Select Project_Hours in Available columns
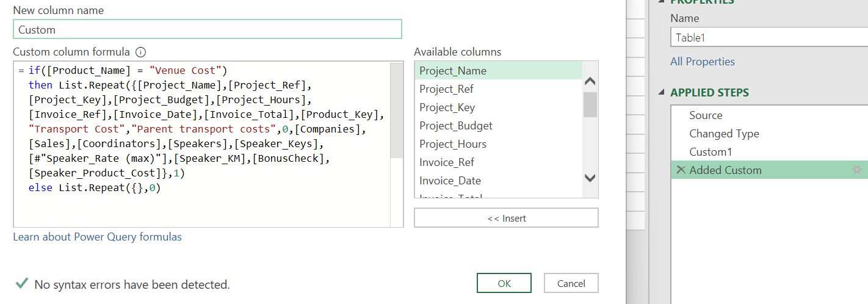This screenshot has width=868, height=304. pyautogui.click(x=498, y=144)
